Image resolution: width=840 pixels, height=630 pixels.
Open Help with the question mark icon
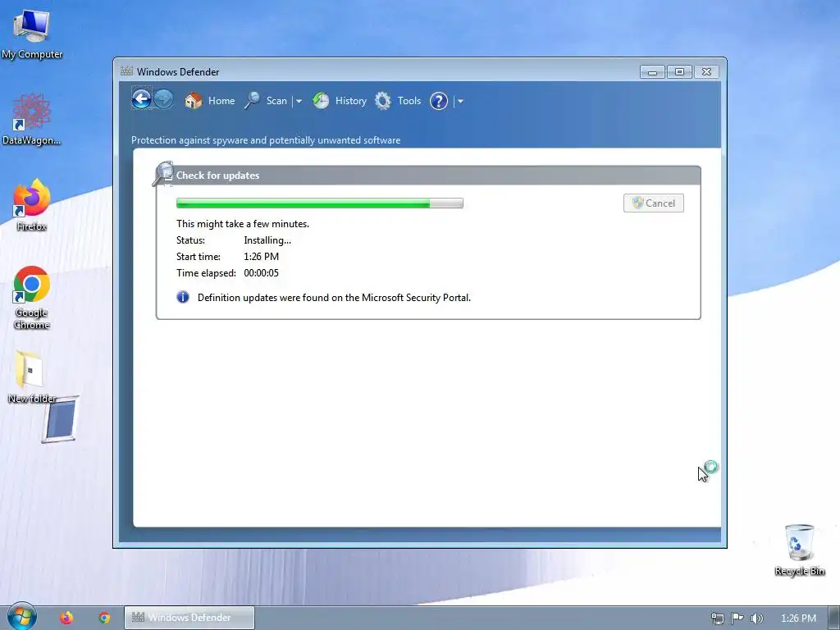click(x=439, y=101)
